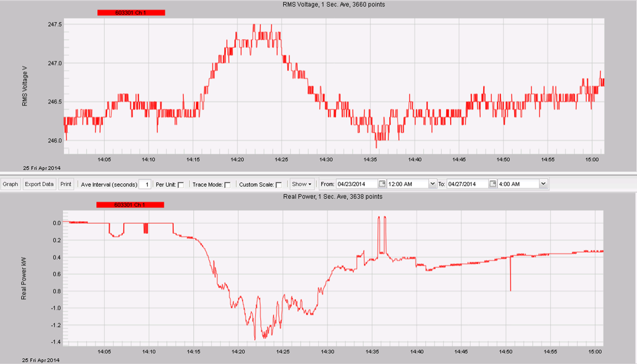Enable Trace Mode
The image size is (637, 364).
228,185
